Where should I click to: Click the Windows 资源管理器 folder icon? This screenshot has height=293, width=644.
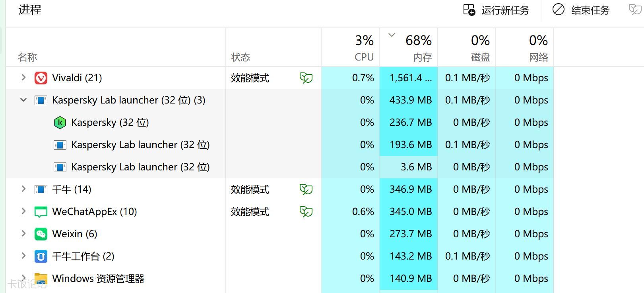point(41,279)
